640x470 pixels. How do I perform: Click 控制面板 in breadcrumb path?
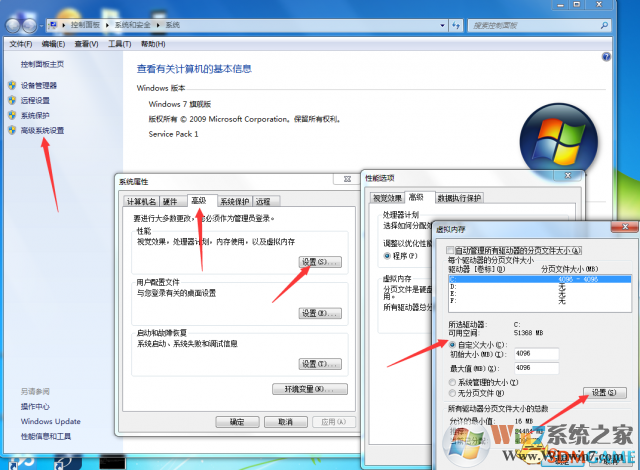tap(85, 25)
